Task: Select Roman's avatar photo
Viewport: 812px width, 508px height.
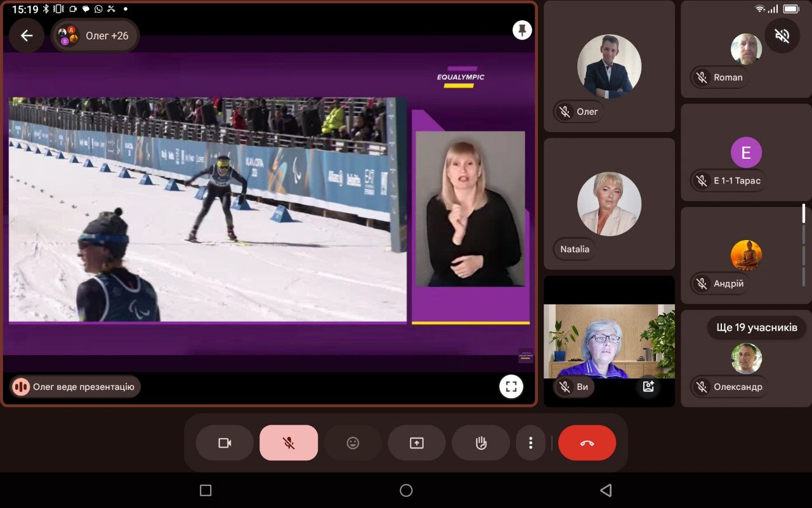Action: pos(746,49)
